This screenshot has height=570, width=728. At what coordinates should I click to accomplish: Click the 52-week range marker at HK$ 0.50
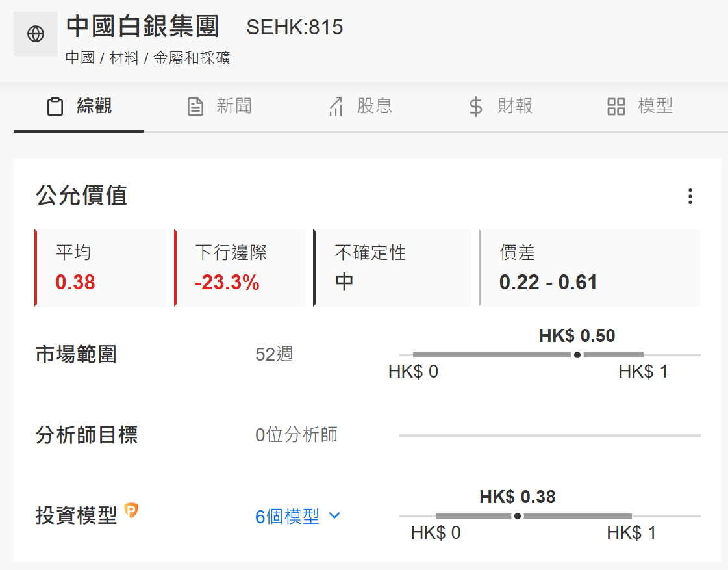[577, 355]
